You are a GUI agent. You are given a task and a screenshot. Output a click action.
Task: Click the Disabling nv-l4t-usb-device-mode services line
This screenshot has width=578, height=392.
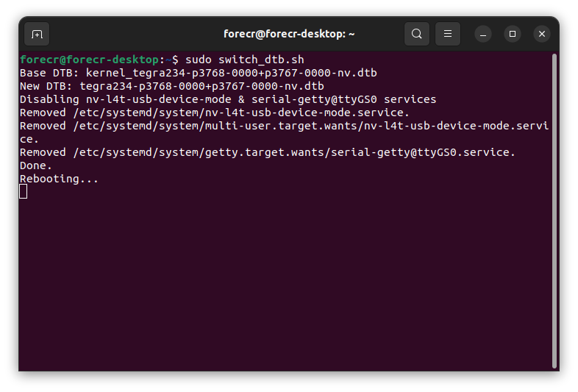click(228, 99)
